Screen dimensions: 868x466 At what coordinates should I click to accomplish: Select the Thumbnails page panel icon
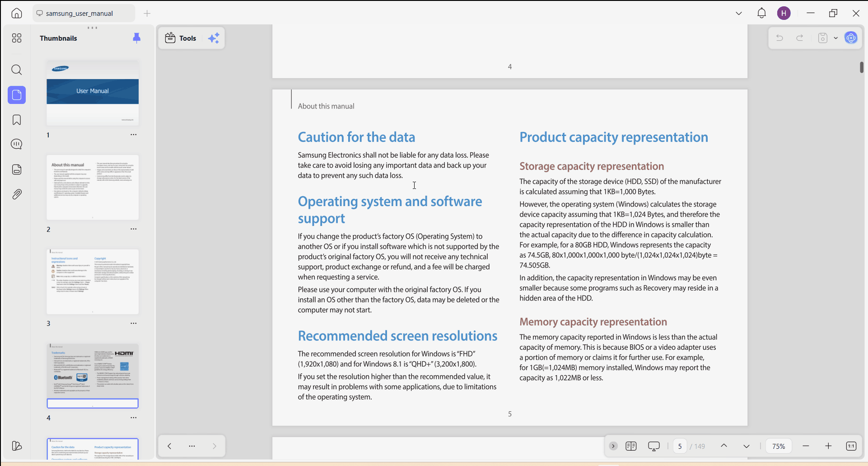pos(17,95)
